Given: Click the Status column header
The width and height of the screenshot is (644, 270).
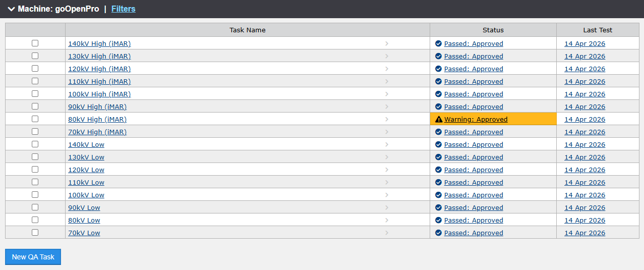Looking at the screenshot, I should pyautogui.click(x=493, y=30).
